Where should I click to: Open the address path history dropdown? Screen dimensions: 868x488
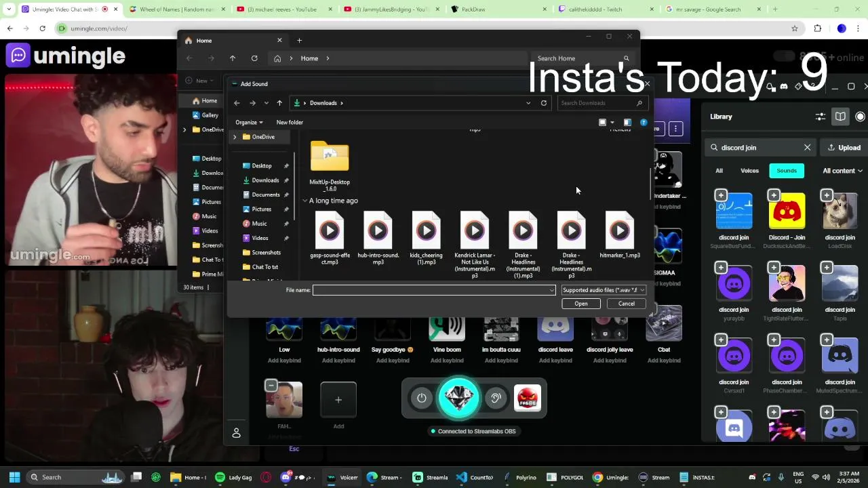click(x=528, y=103)
